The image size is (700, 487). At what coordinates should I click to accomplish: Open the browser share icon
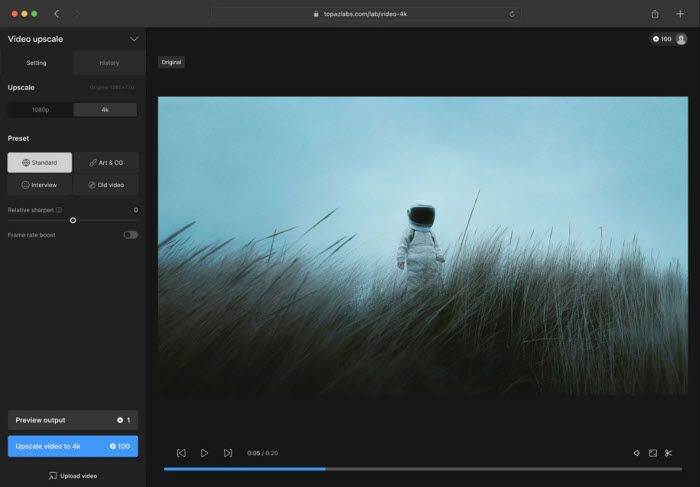tap(655, 14)
